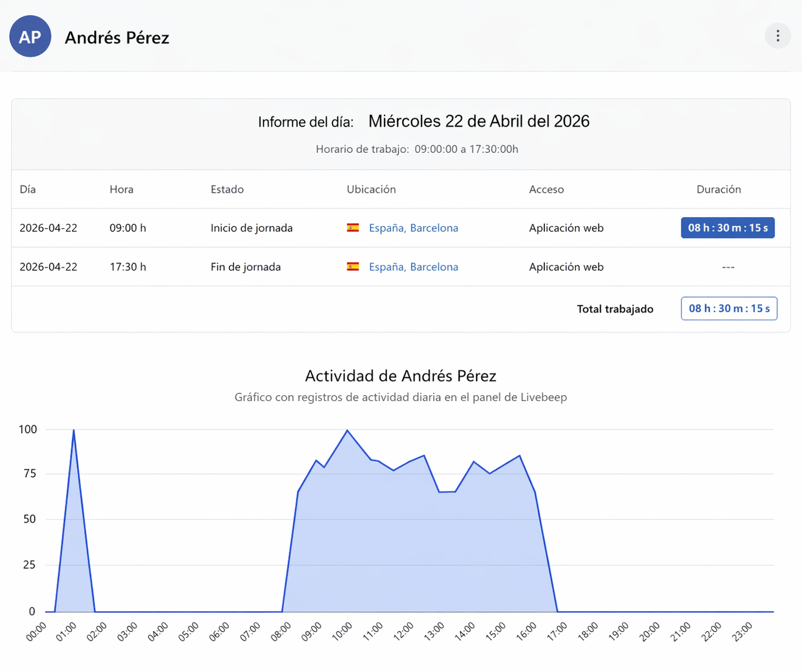Open España, Barcelona link for Fin de jornada

pos(413,266)
